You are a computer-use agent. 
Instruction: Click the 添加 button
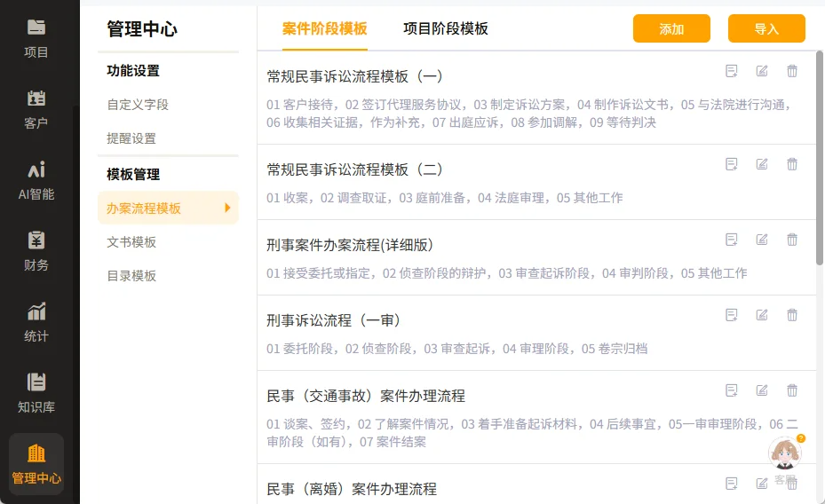671,28
